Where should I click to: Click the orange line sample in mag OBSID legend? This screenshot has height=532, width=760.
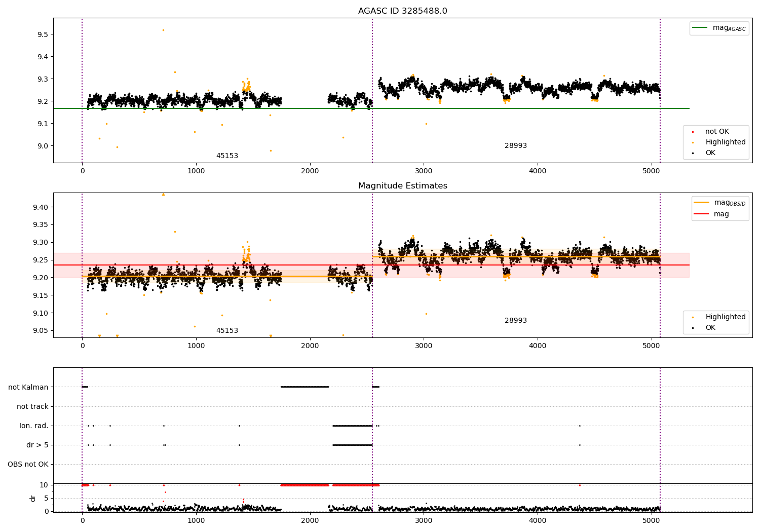tap(702, 202)
